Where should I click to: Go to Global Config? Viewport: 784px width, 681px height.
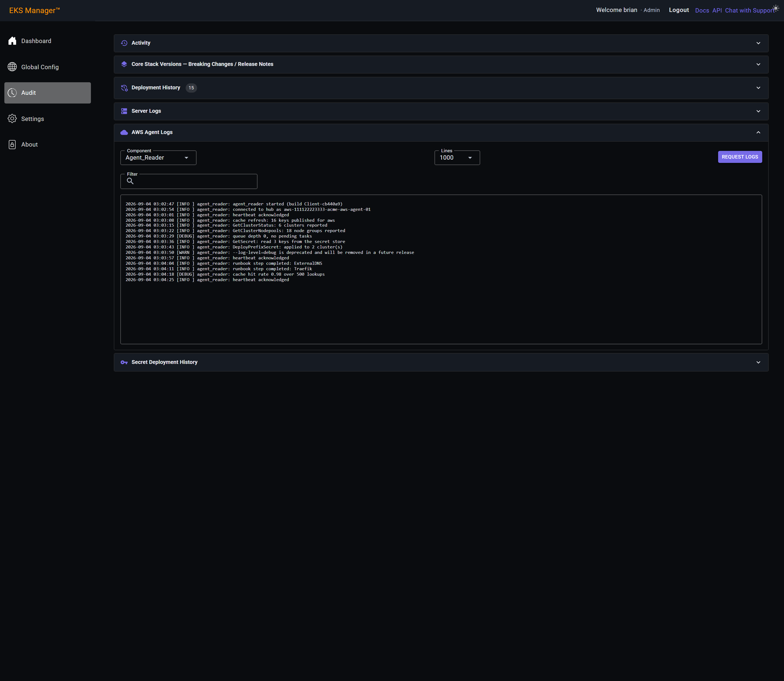(x=47, y=67)
